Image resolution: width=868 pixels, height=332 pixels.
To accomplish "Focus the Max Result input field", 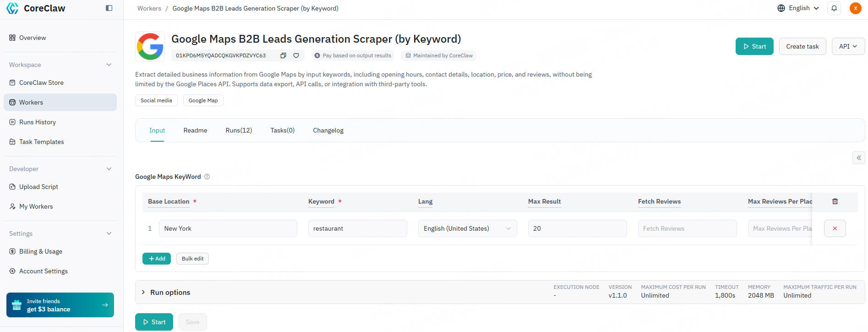I will [577, 228].
